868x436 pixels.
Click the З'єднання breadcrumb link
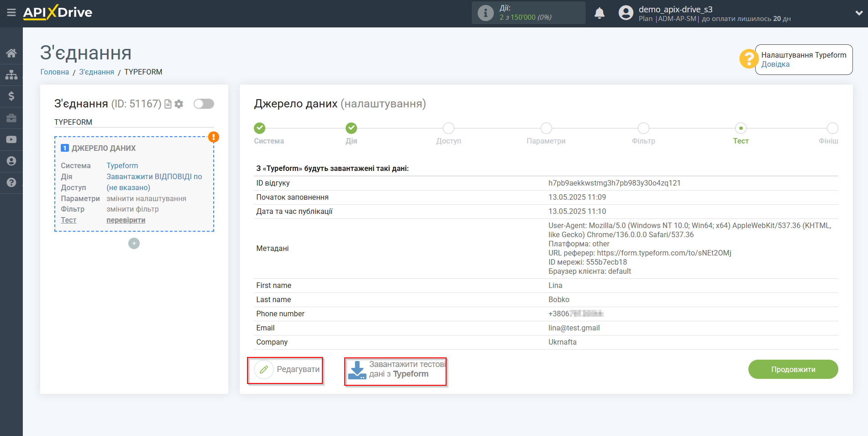point(97,72)
